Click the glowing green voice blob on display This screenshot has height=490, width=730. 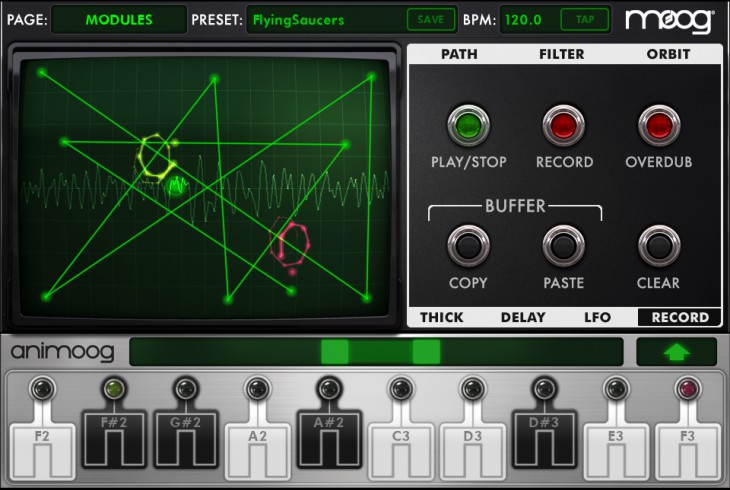click(177, 186)
